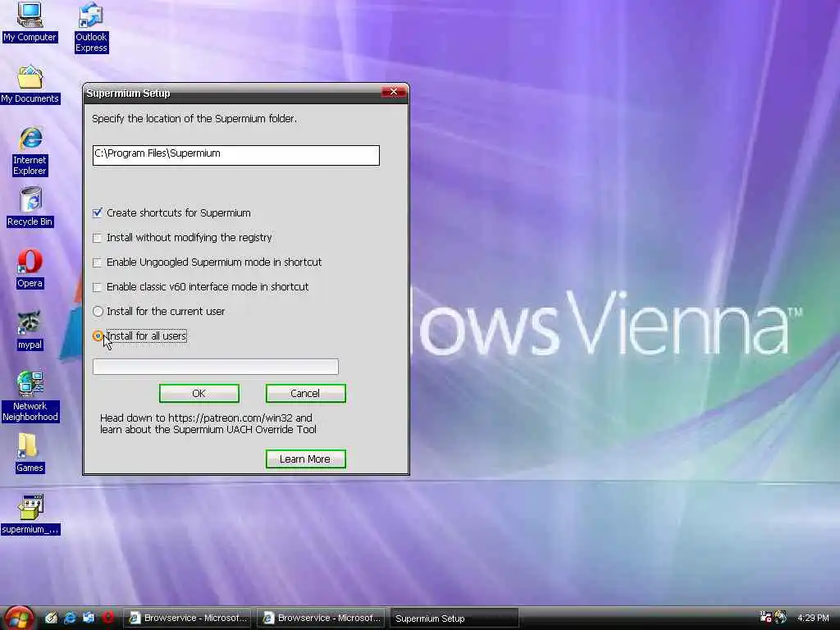Launch Outlook Express from quick launch
This screenshot has height=630, width=840.
89,618
